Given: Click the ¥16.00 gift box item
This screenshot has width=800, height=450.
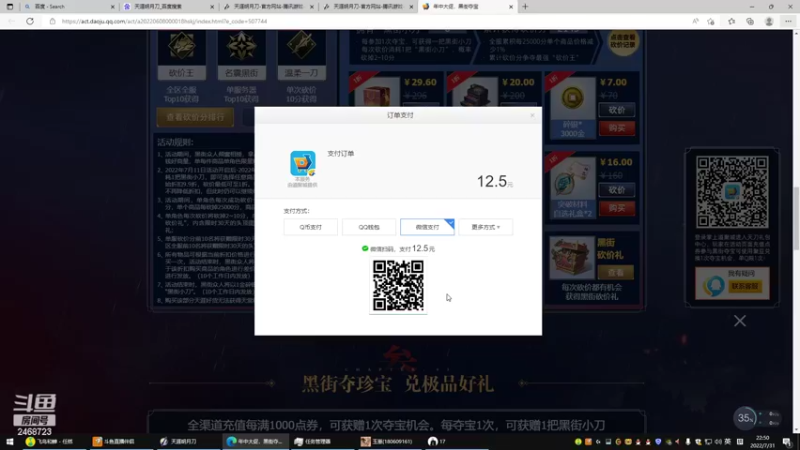Looking at the screenshot, I should (572, 181).
